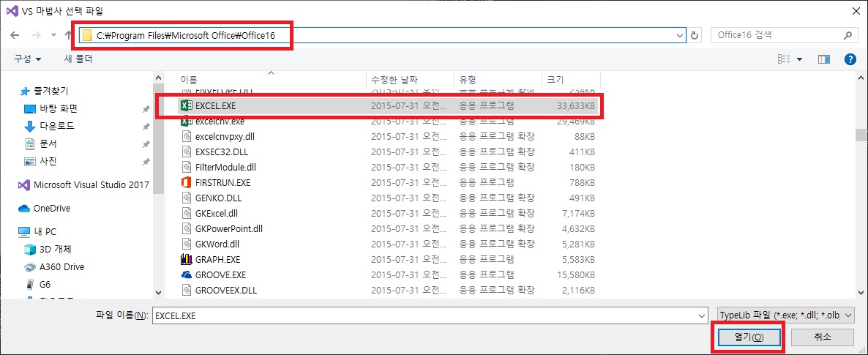Toggle the preview pane

click(x=824, y=59)
